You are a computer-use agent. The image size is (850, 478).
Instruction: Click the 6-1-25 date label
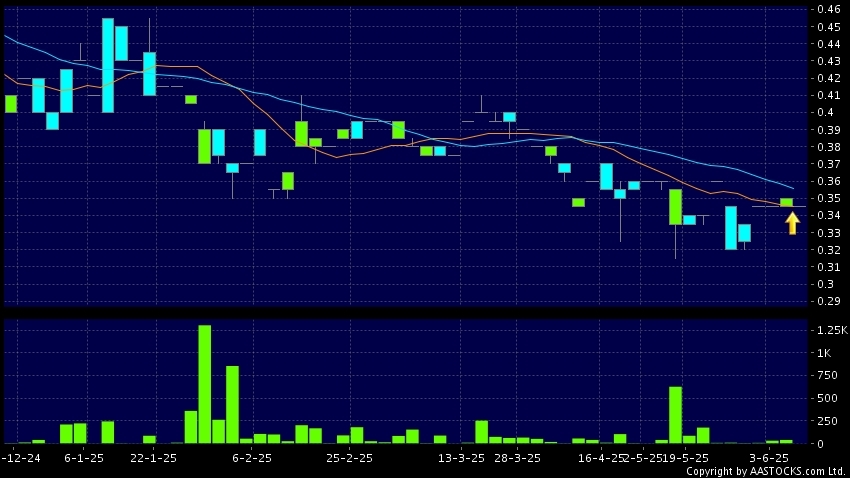[83, 458]
